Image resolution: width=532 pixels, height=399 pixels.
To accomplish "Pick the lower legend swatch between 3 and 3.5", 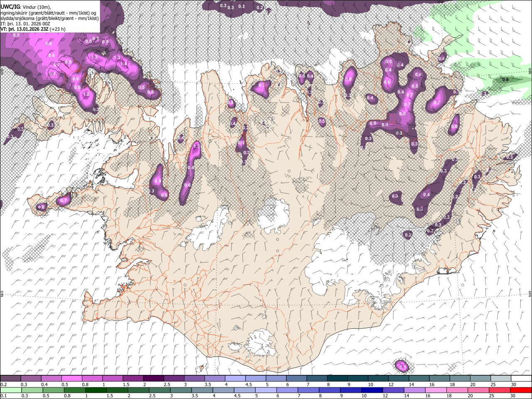I will [x=181, y=390].
